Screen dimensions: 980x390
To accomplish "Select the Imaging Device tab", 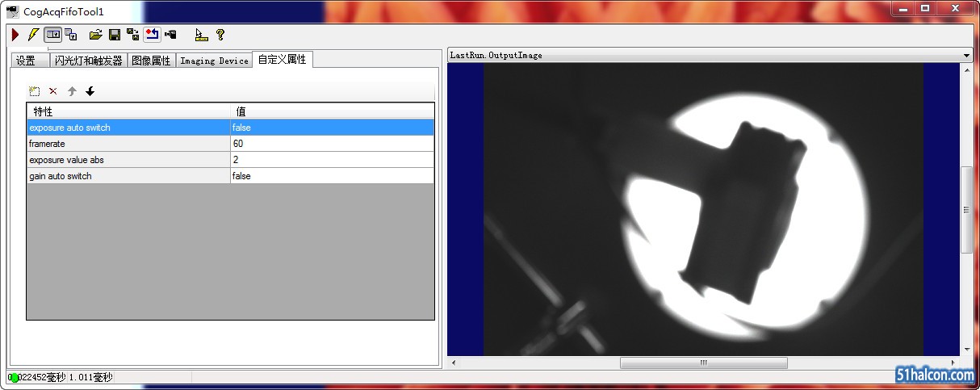I will click(214, 61).
